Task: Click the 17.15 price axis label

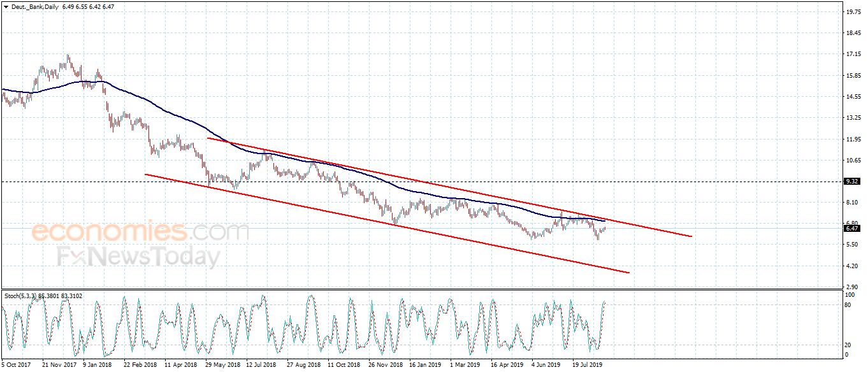Action: [x=854, y=55]
